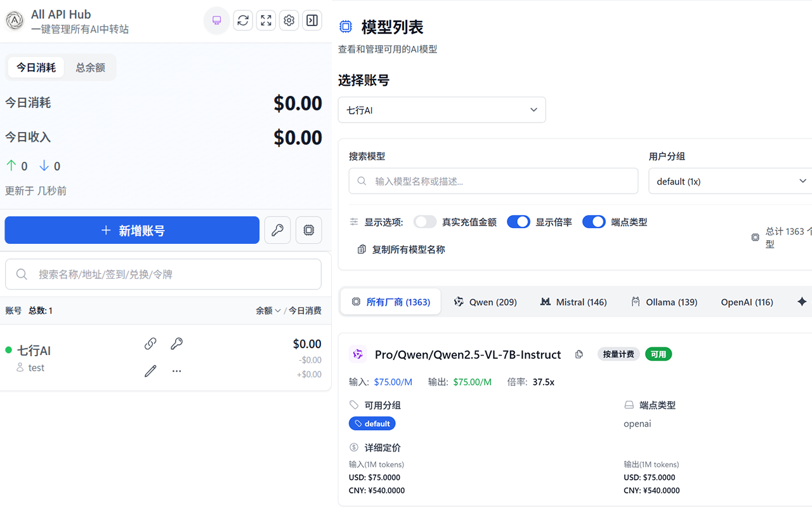
Task: Click the chip icon next to the key icon
Action: point(308,230)
